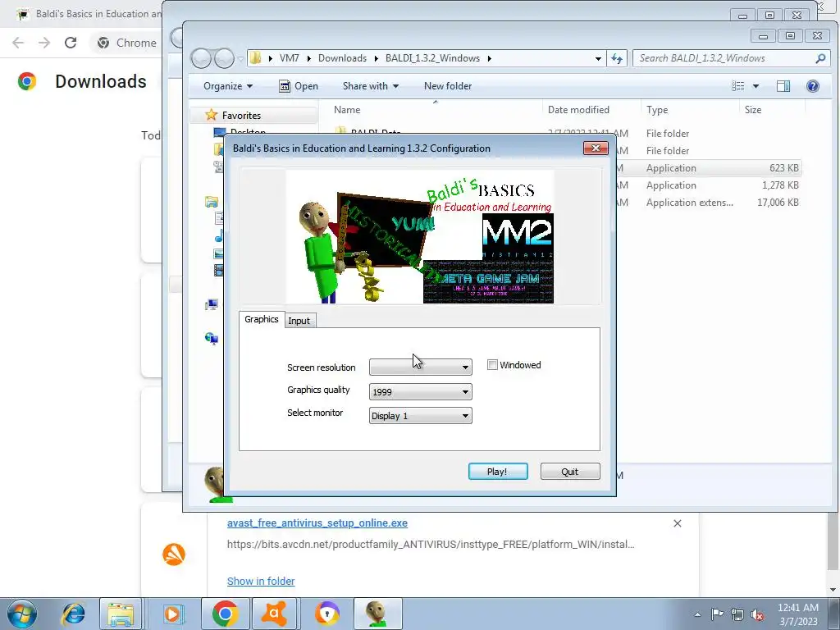840x630 pixels.
Task: Open Windows Media Player from the taskbar
Action: click(x=172, y=614)
